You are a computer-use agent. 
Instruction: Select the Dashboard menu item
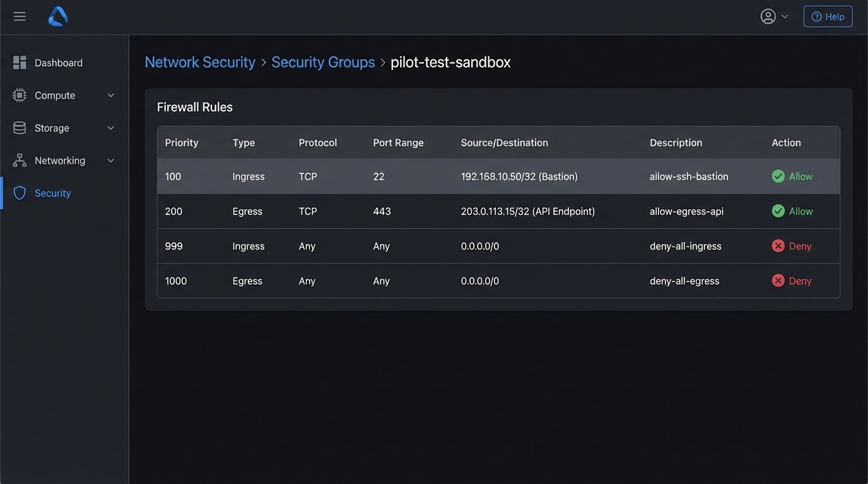(x=59, y=62)
